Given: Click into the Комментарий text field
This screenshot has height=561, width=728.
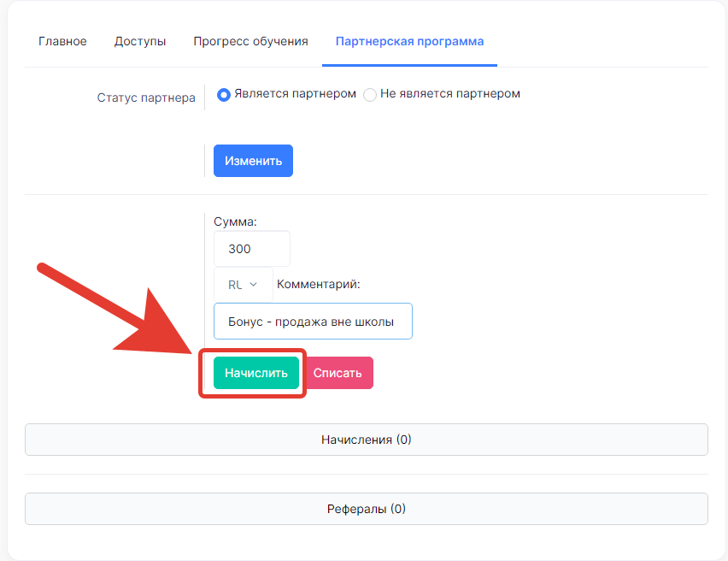Looking at the screenshot, I should point(313,322).
